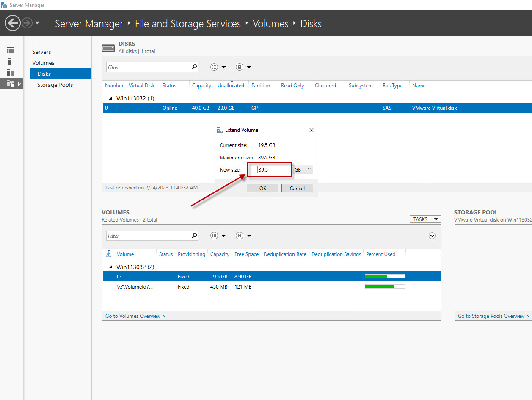
Task: Sort disks by Subsystem column
Action: (361, 85)
